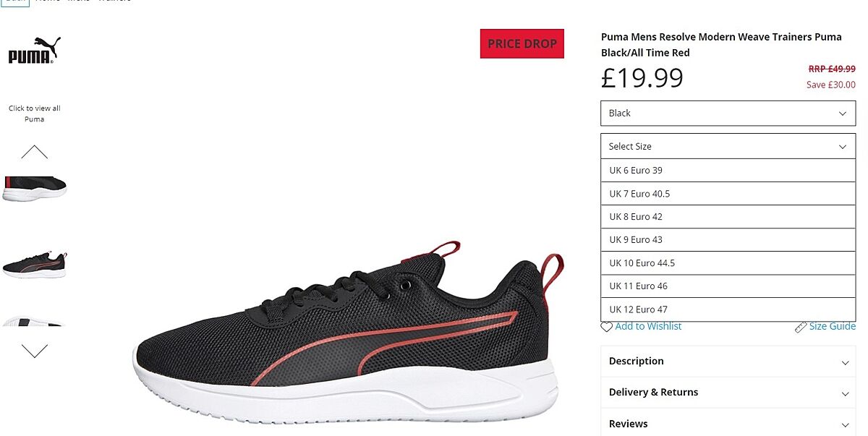Select size UK 6 Euro 39
This screenshot has width=868, height=436.
(x=728, y=171)
